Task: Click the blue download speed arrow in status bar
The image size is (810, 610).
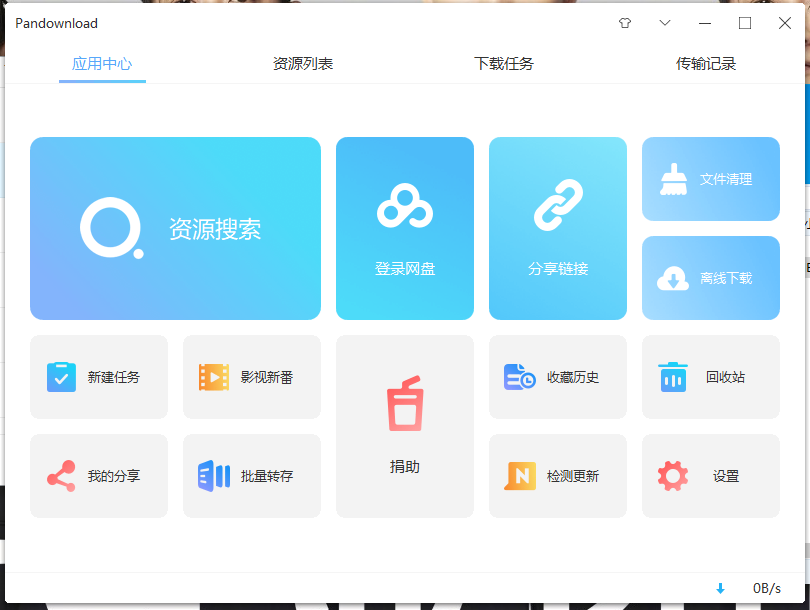Action: pos(720,589)
